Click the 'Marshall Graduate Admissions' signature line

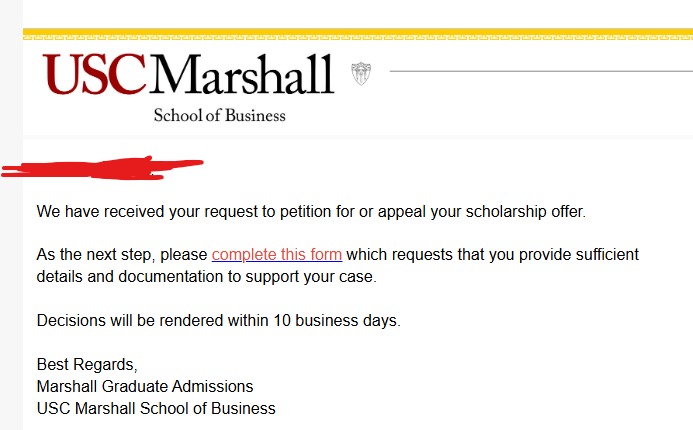(x=145, y=386)
